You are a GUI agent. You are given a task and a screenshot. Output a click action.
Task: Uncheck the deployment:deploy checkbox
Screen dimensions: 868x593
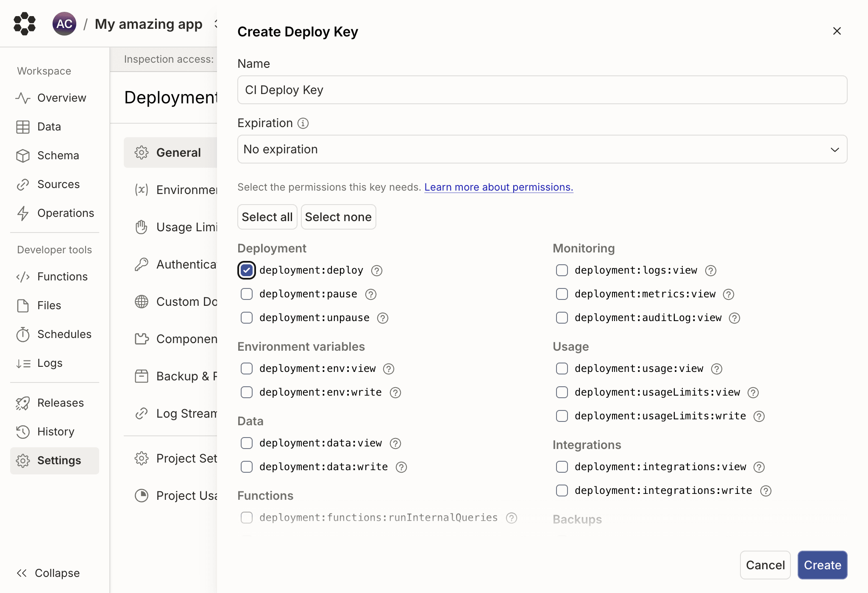pos(247,270)
